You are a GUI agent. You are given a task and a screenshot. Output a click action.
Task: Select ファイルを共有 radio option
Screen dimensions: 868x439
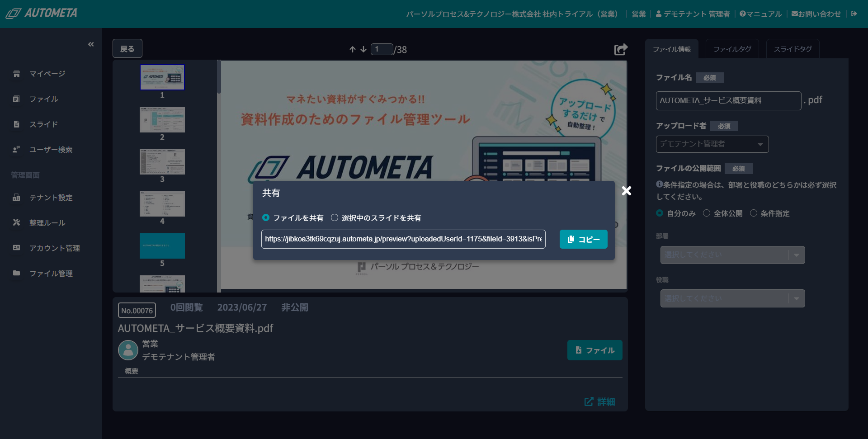tap(266, 218)
